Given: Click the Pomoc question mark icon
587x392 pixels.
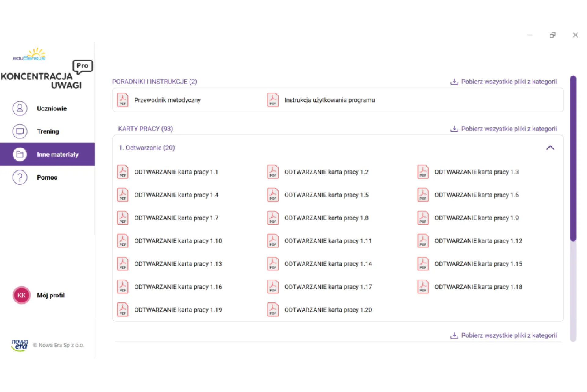Looking at the screenshot, I should point(20,177).
